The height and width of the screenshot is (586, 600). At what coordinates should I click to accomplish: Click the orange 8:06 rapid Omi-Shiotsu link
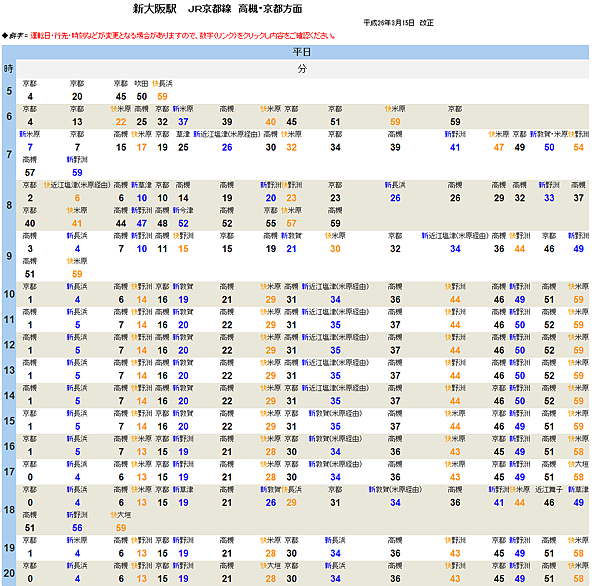pyautogui.click(x=77, y=198)
